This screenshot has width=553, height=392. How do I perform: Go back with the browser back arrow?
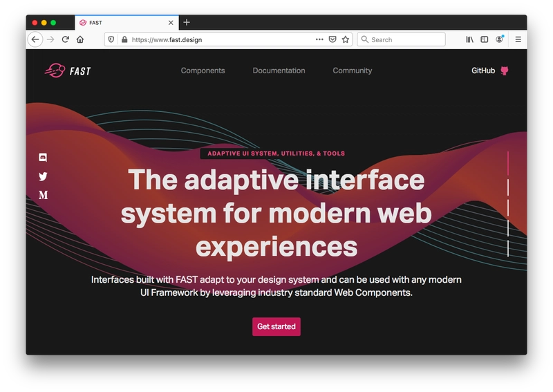tap(35, 39)
